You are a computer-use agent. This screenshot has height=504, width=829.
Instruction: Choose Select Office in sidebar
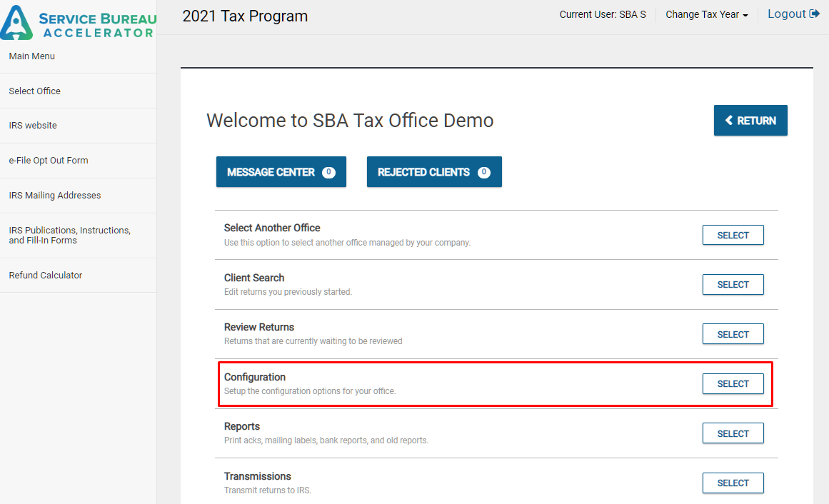[x=35, y=91]
